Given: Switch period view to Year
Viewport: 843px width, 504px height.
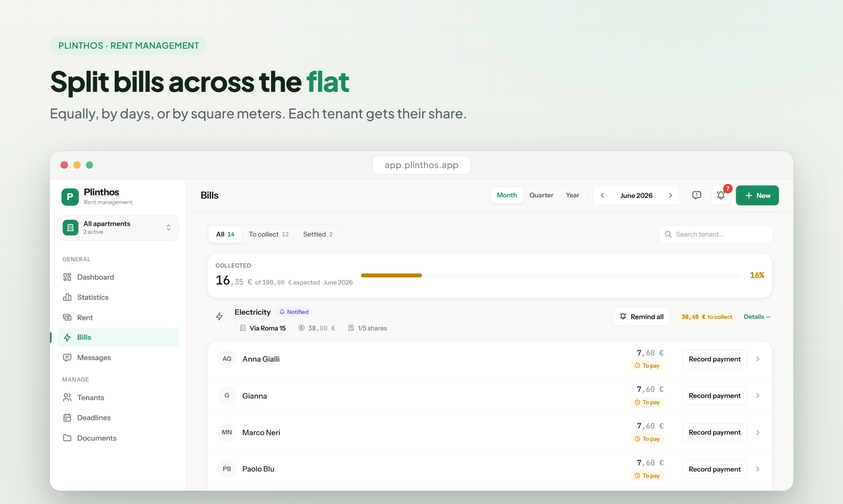Looking at the screenshot, I should (573, 195).
